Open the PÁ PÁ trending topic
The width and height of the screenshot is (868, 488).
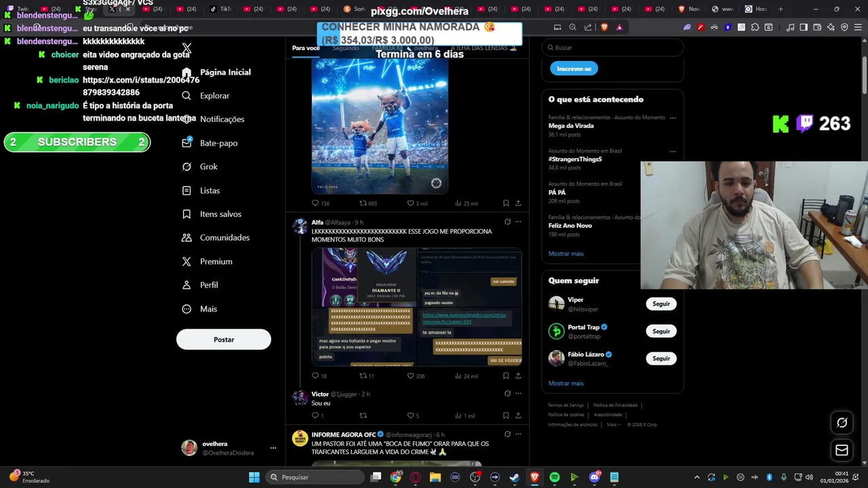pyautogui.click(x=557, y=192)
